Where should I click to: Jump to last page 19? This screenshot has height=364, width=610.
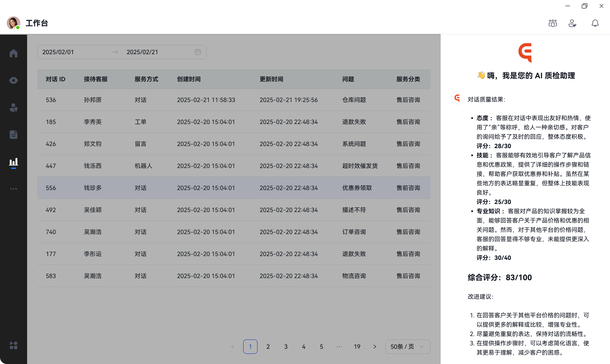tap(357, 347)
